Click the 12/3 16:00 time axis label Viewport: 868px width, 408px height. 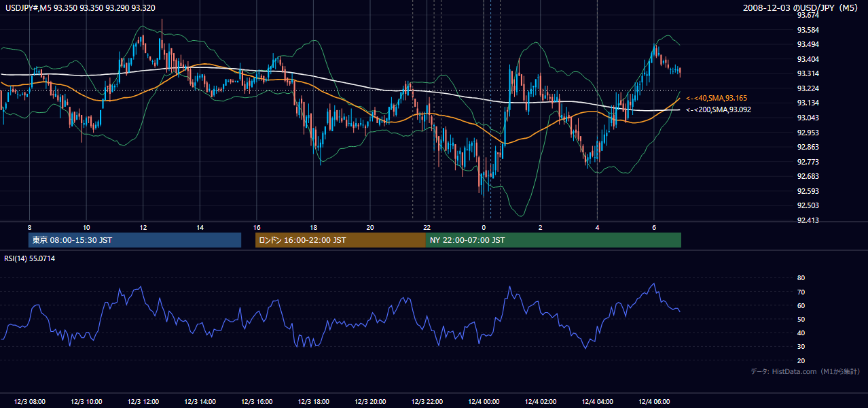point(256,402)
